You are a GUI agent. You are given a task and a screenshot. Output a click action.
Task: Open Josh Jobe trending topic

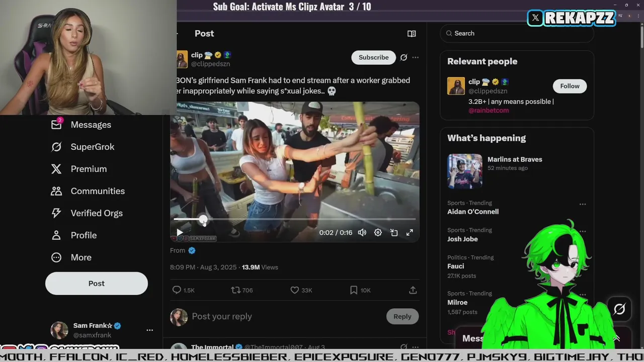click(462, 239)
